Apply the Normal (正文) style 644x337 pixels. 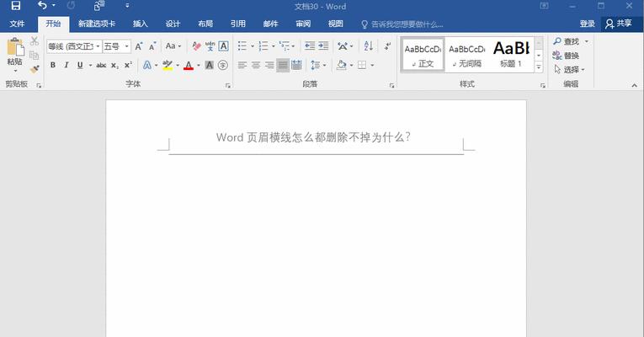coord(423,55)
